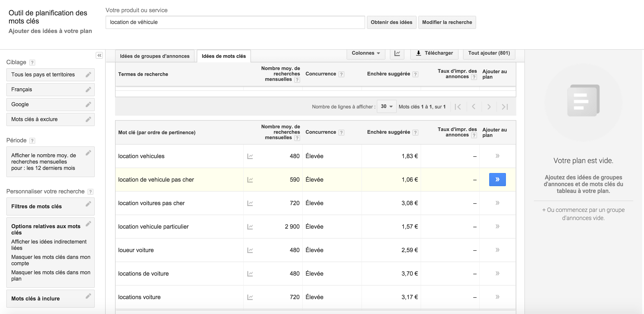
Task: Switch to Idées de groupes d'annonces tab
Action: point(155,56)
